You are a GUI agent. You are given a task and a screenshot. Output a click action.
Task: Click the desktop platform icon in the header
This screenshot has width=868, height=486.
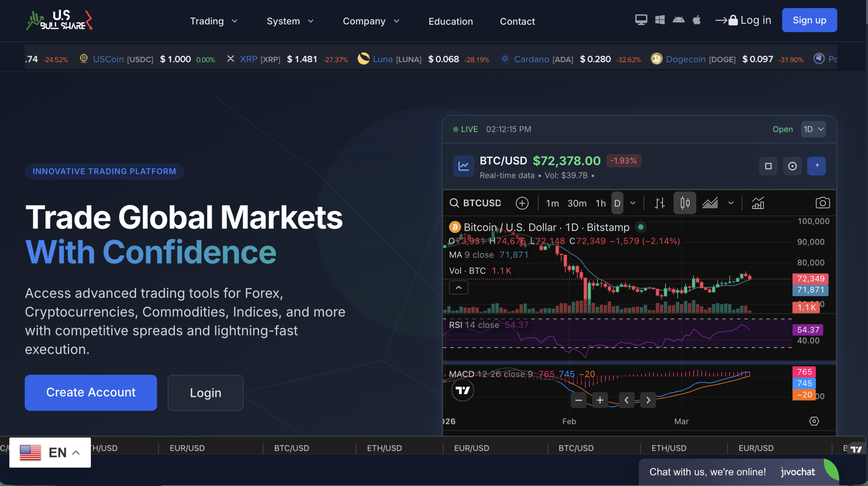click(641, 20)
